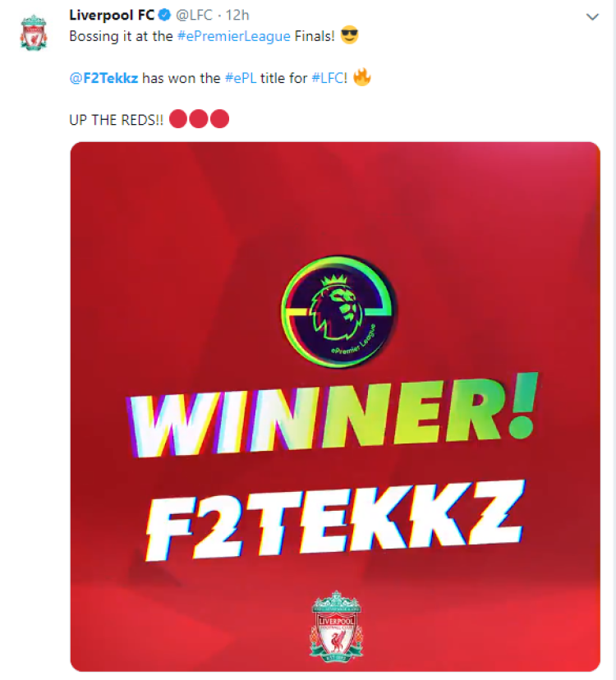Click the middle red circle emoji
This screenshot has width=616, height=680.
[199, 119]
